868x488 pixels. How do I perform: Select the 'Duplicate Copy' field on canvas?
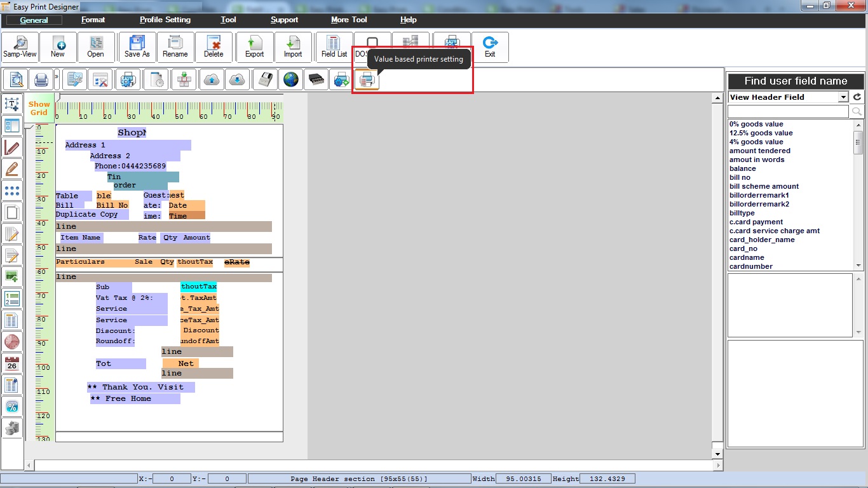(92, 215)
